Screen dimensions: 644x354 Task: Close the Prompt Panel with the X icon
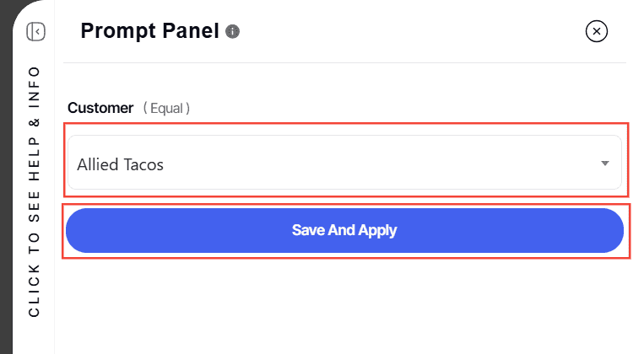(x=597, y=32)
